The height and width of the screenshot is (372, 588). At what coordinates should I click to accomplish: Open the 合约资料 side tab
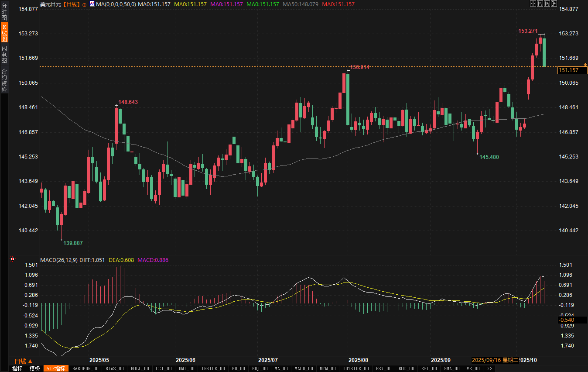coord(4,80)
